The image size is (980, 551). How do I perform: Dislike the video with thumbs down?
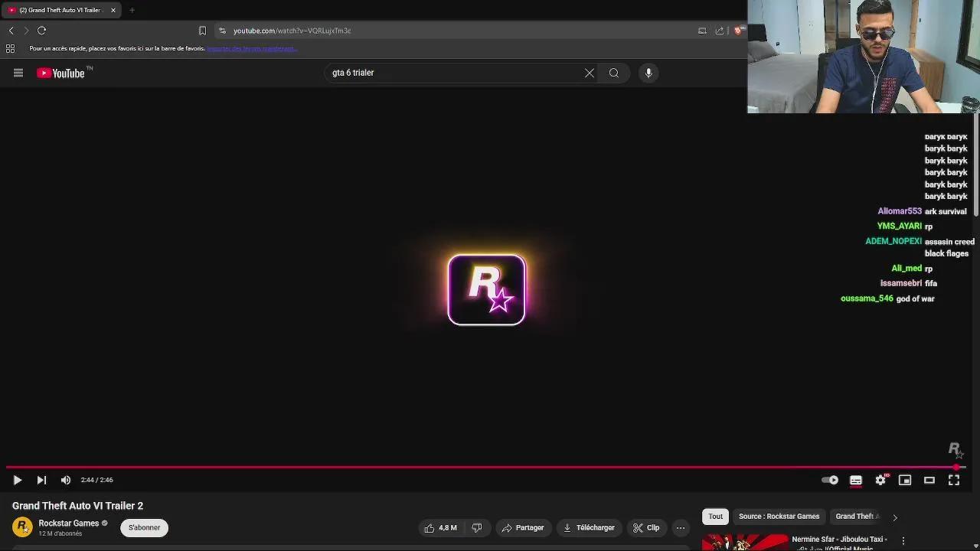pos(477,527)
